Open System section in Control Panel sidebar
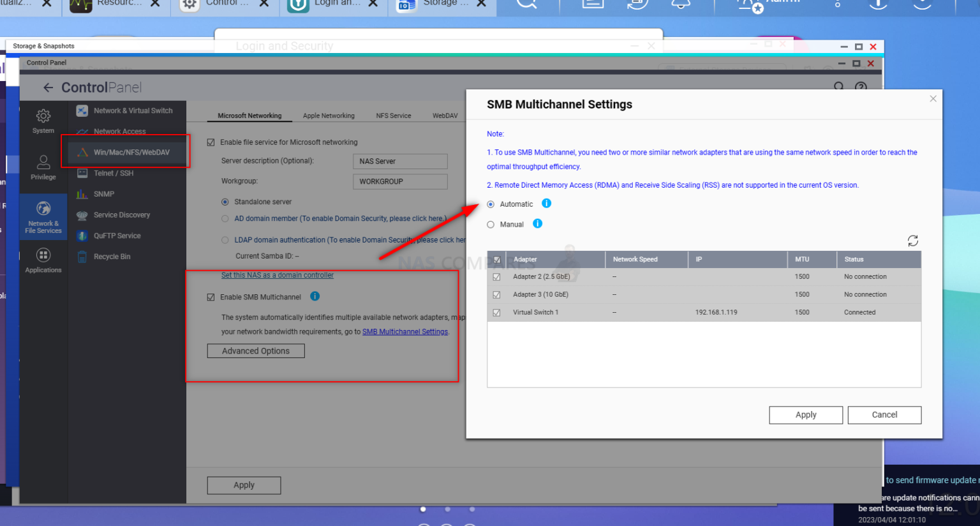Viewport: 980px width, 526px height. (43, 121)
